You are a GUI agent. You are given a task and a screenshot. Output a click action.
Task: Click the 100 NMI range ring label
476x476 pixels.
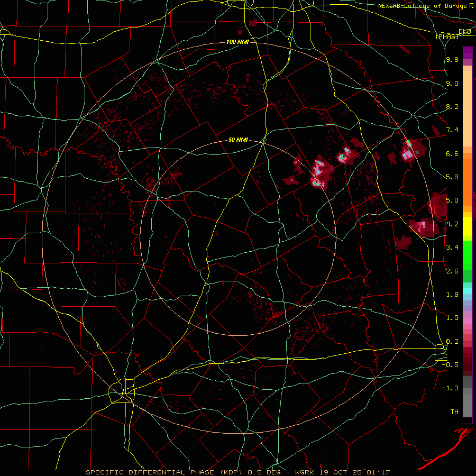tap(237, 42)
